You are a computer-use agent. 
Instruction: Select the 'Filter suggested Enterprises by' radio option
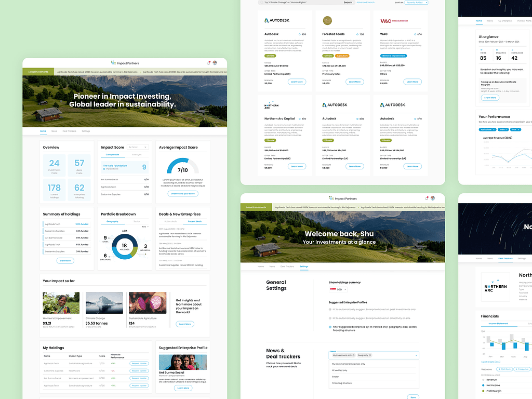coord(330,327)
